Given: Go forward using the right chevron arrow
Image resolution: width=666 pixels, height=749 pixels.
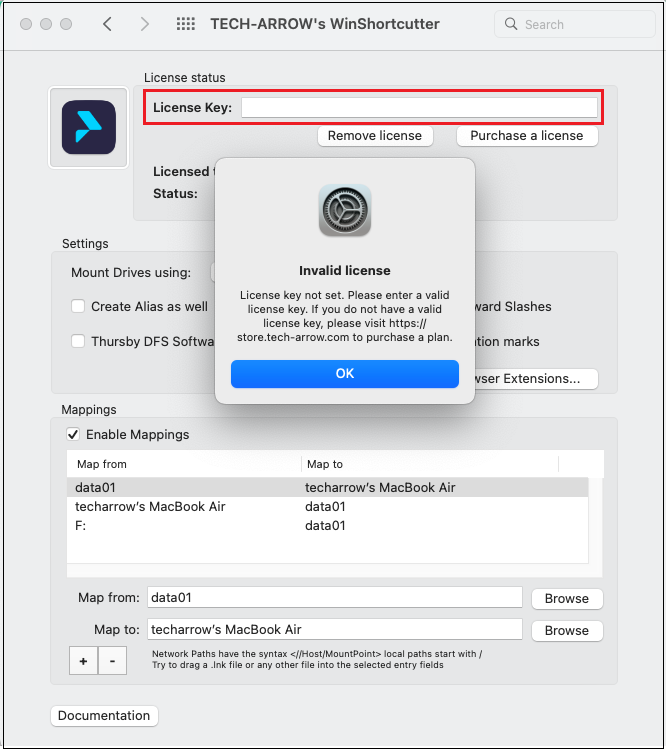Looking at the screenshot, I should [x=145, y=24].
